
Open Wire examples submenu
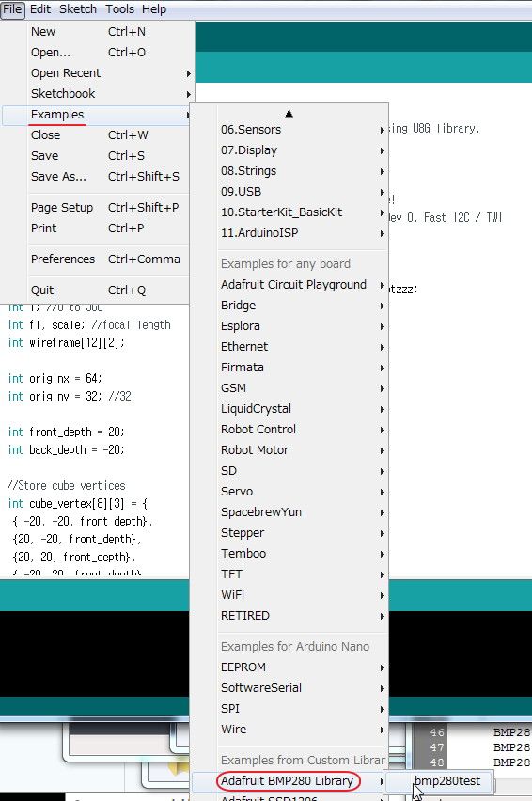pos(289,729)
